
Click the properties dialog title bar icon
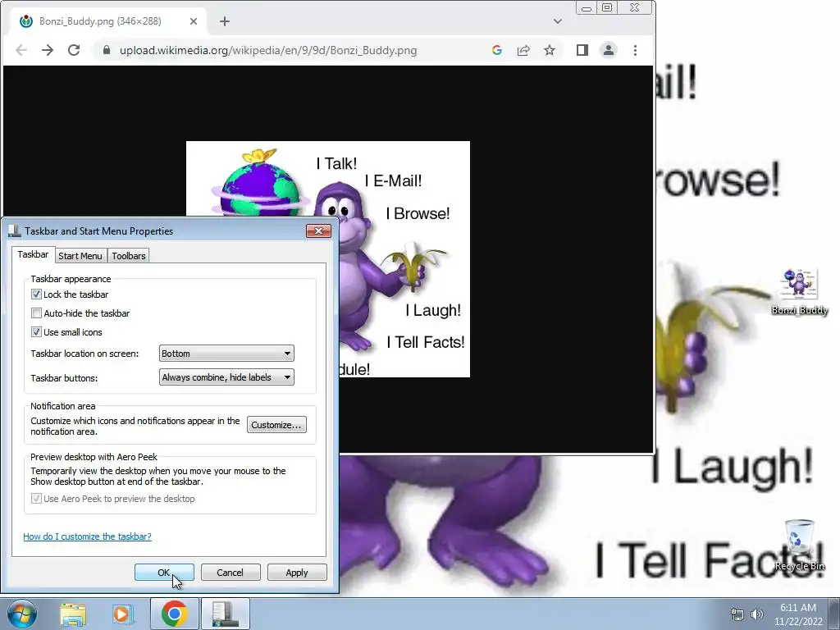15,231
